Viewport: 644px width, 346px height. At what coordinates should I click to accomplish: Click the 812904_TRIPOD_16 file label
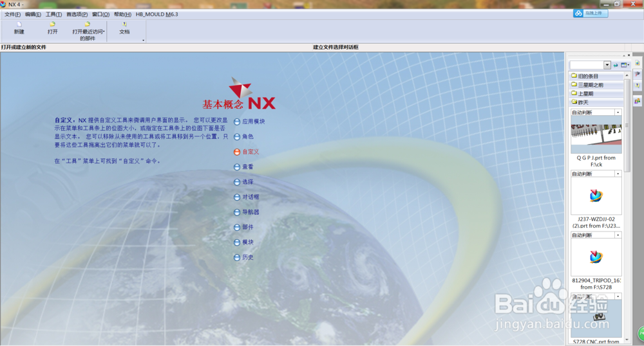pyautogui.click(x=596, y=284)
